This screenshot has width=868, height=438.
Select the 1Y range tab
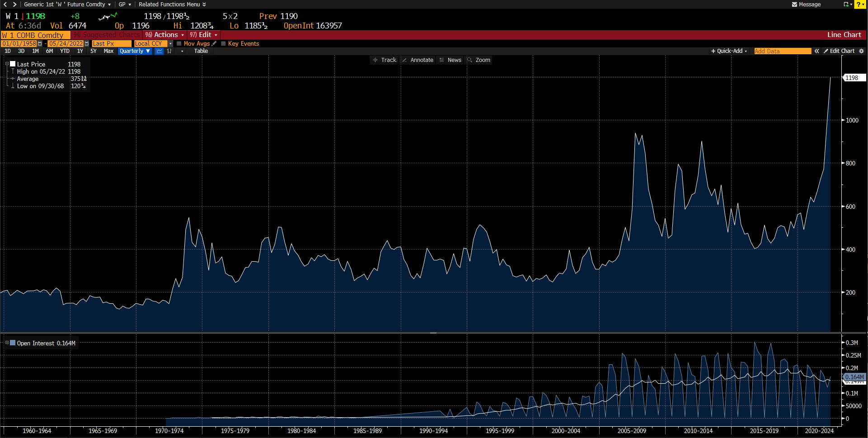[80, 51]
